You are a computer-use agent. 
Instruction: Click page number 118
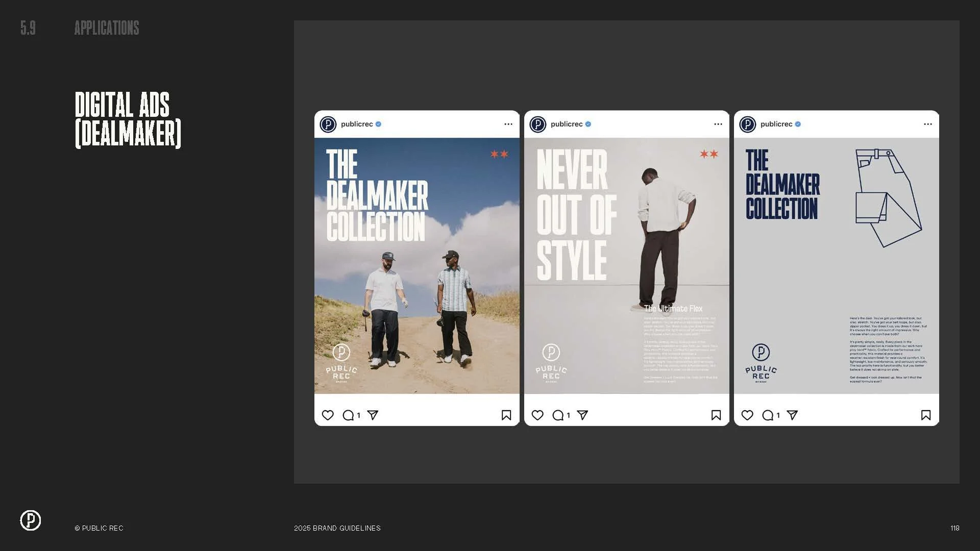pos(955,528)
